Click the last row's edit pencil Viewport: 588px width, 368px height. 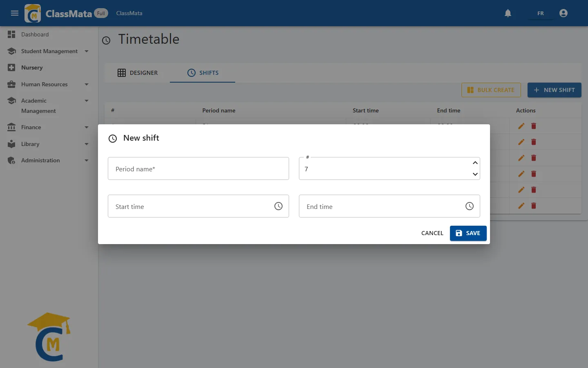point(521,206)
